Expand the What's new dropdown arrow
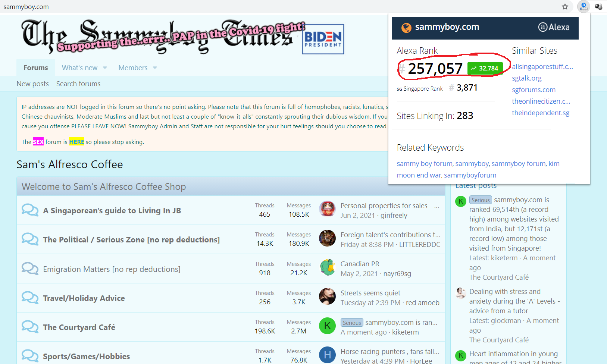This screenshot has width=607, height=364. (105, 68)
